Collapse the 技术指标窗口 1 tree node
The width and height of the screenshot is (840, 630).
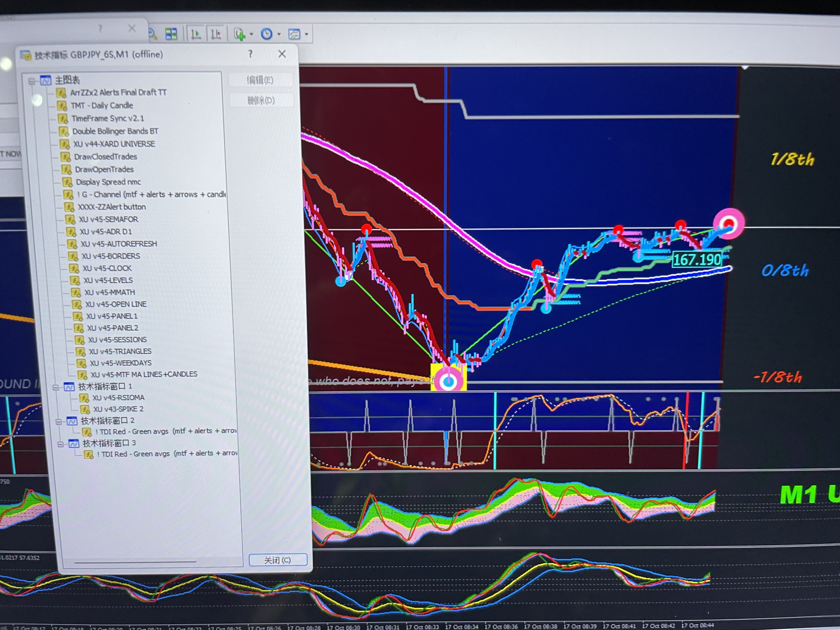(x=55, y=388)
